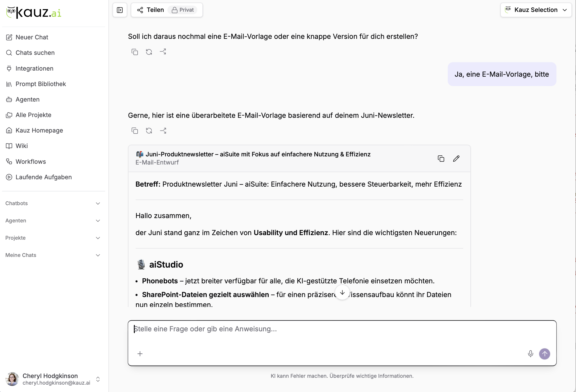Click the plug icon beside Integrationen
The width and height of the screenshot is (576, 392).
9,68
